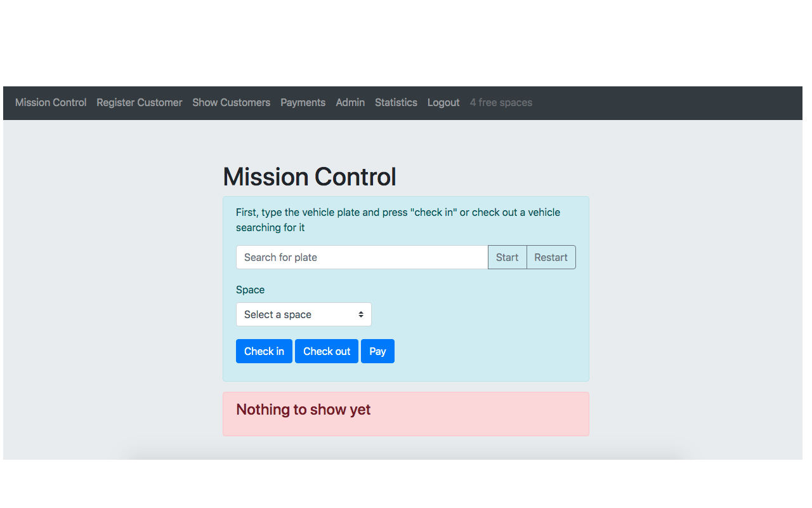Click the '4 free spaces' indicator
The height and width of the screenshot is (508, 812).
tap(501, 102)
